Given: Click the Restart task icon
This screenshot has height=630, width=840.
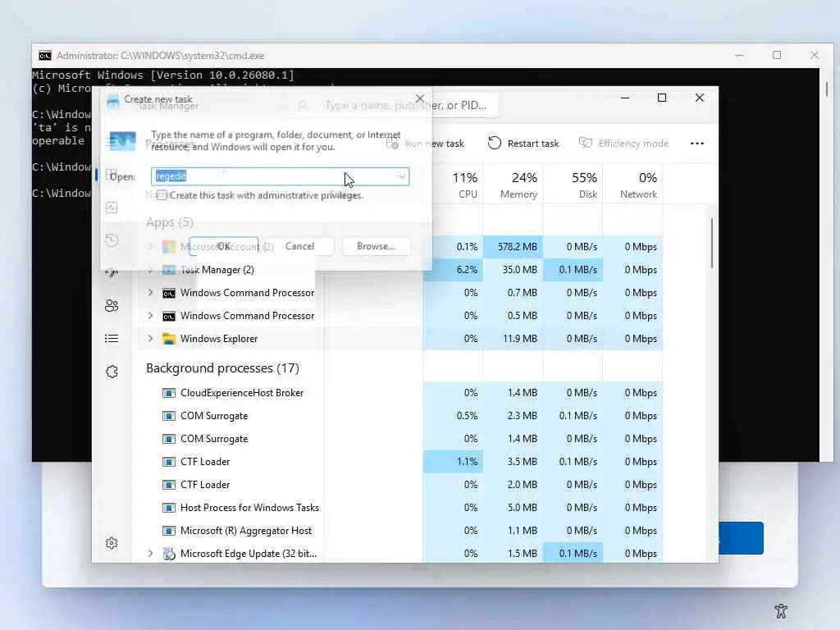Looking at the screenshot, I should 494,143.
